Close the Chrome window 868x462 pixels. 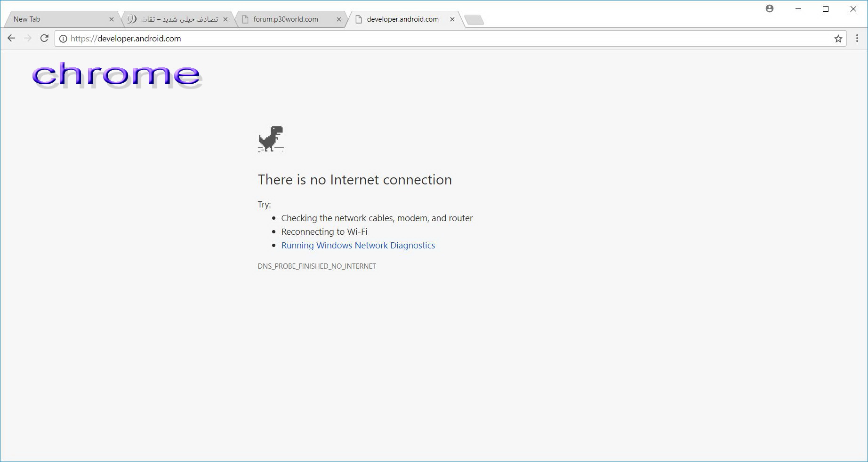tap(853, 9)
